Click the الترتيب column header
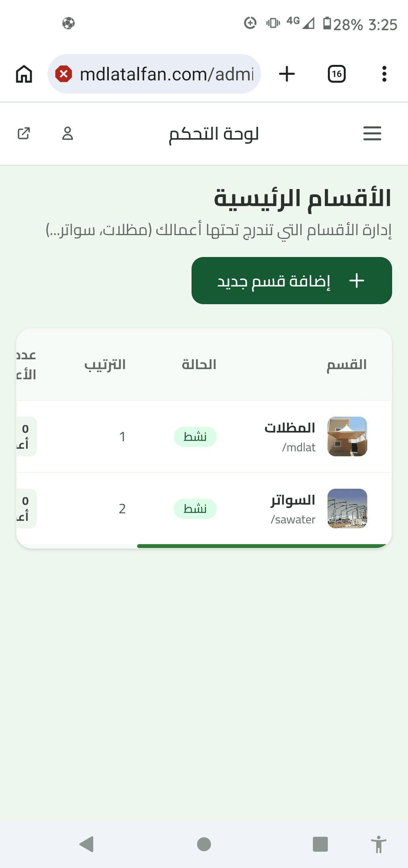This screenshot has width=408, height=868. point(105,365)
